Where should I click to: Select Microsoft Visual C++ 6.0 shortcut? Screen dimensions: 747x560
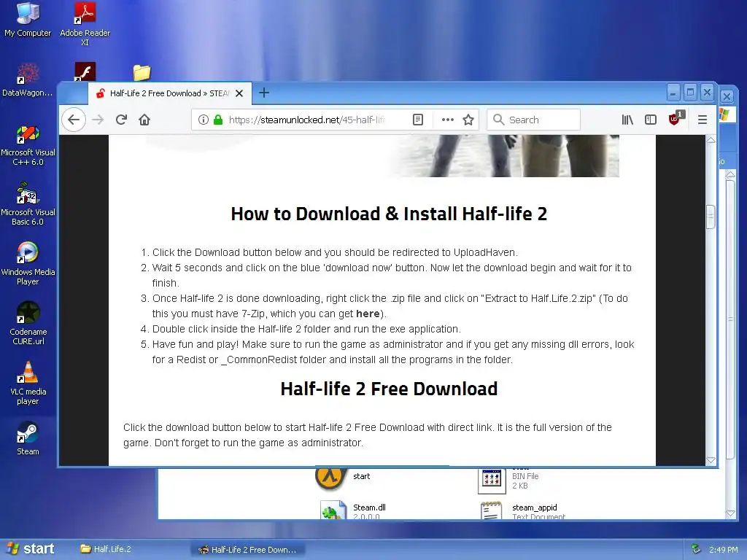[28, 146]
